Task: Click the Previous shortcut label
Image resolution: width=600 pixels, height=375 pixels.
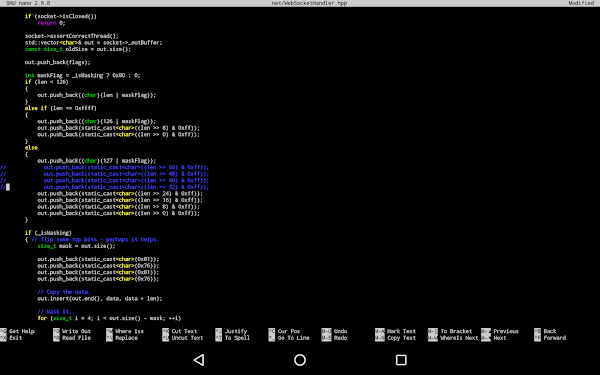Action: [506, 331]
